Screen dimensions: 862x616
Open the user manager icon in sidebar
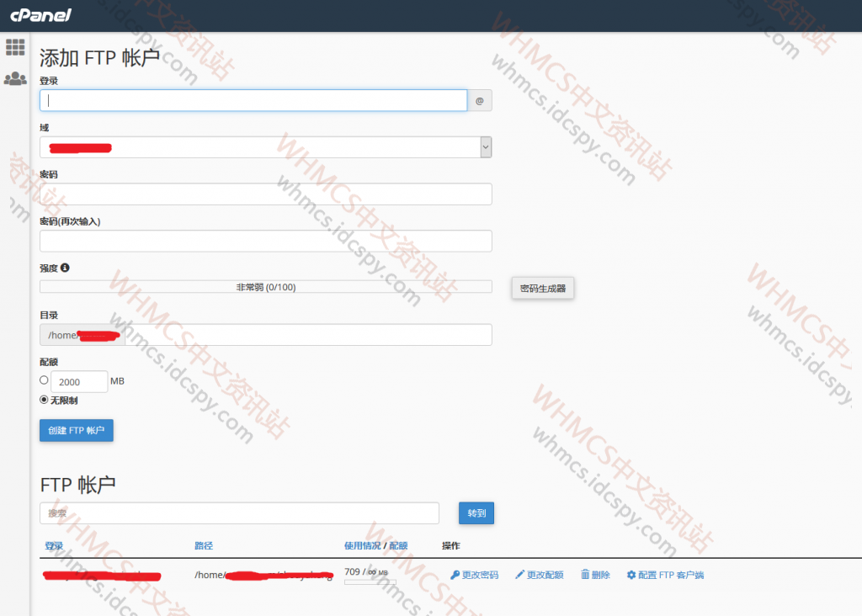(15, 78)
